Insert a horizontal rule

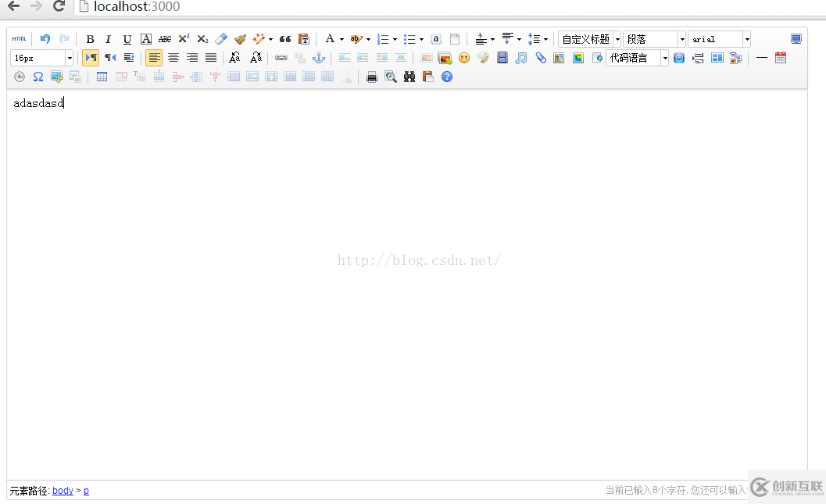[762, 58]
